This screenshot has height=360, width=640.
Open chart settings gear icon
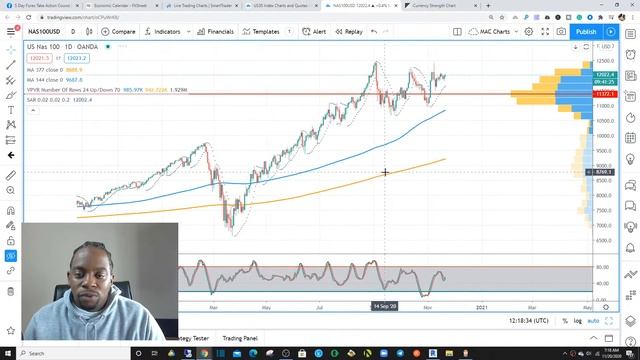click(529, 32)
